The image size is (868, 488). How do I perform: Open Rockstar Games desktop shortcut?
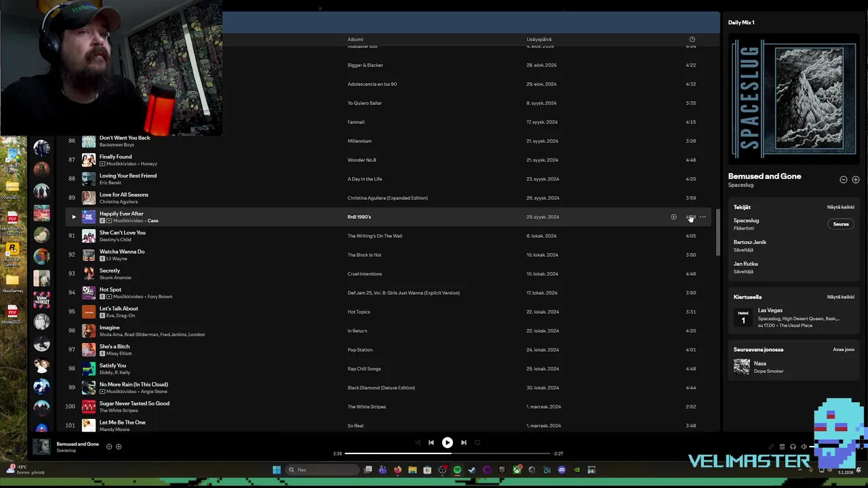(x=12, y=254)
